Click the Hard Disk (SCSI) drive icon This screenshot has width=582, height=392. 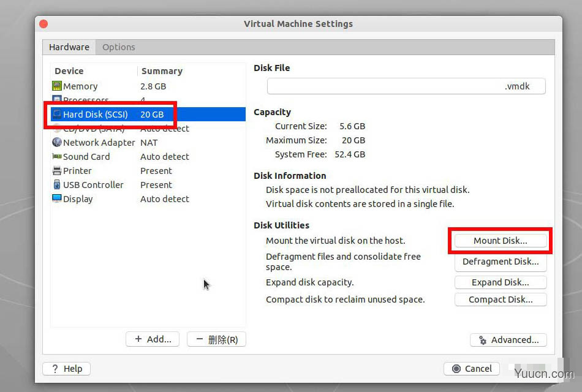pos(57,114)
